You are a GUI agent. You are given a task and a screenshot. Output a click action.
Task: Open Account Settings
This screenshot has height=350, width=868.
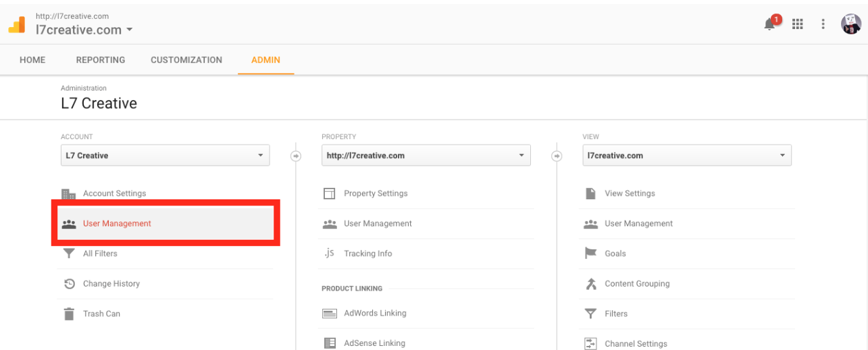[x=114, y=193]
